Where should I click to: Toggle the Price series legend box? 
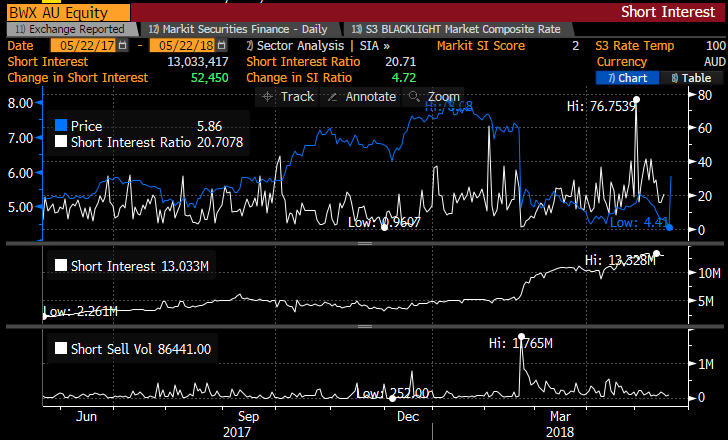click(x=61, y=125)
